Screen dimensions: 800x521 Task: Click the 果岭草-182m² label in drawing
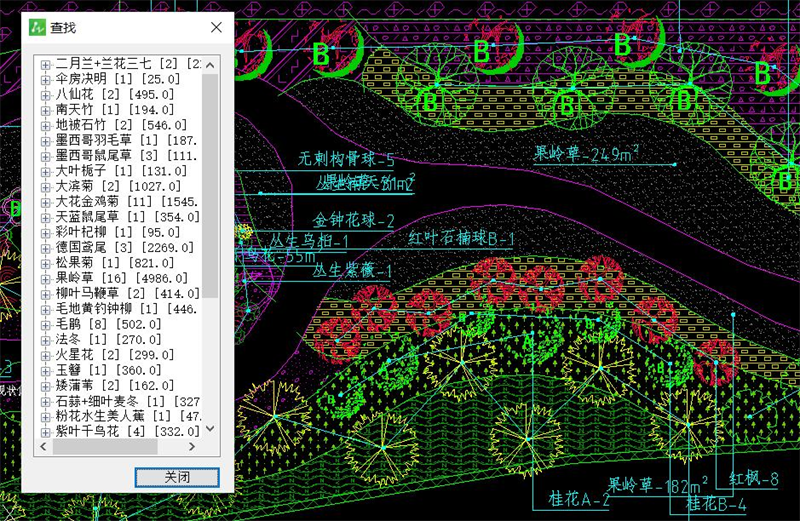tap(658, 485)
